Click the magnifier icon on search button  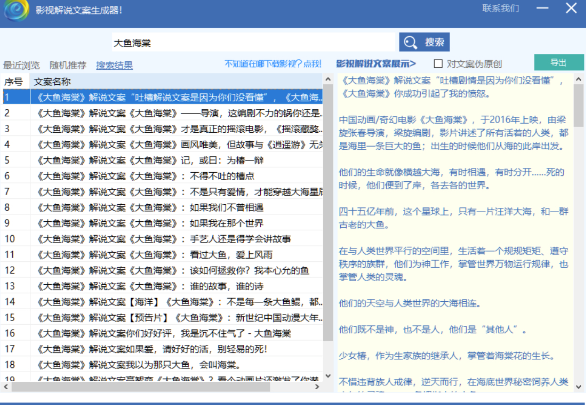410,42
